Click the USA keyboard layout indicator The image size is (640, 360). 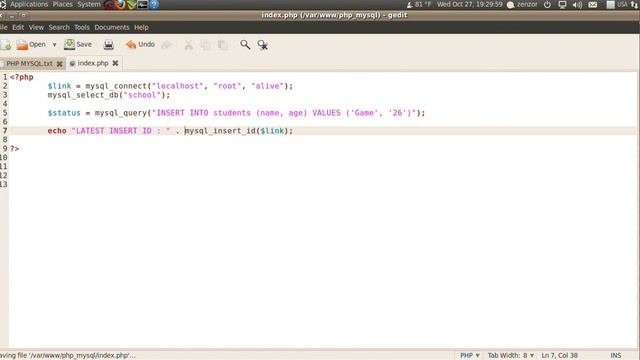point(617,4)
